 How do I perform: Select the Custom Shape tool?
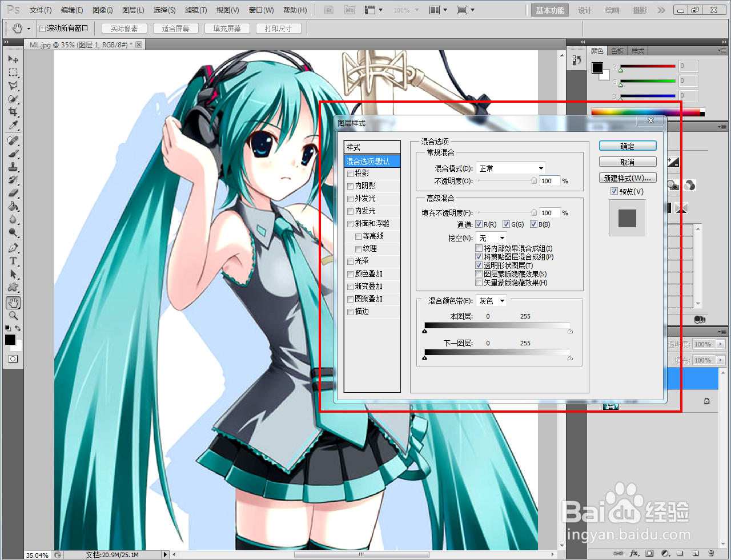coord(13,287)
